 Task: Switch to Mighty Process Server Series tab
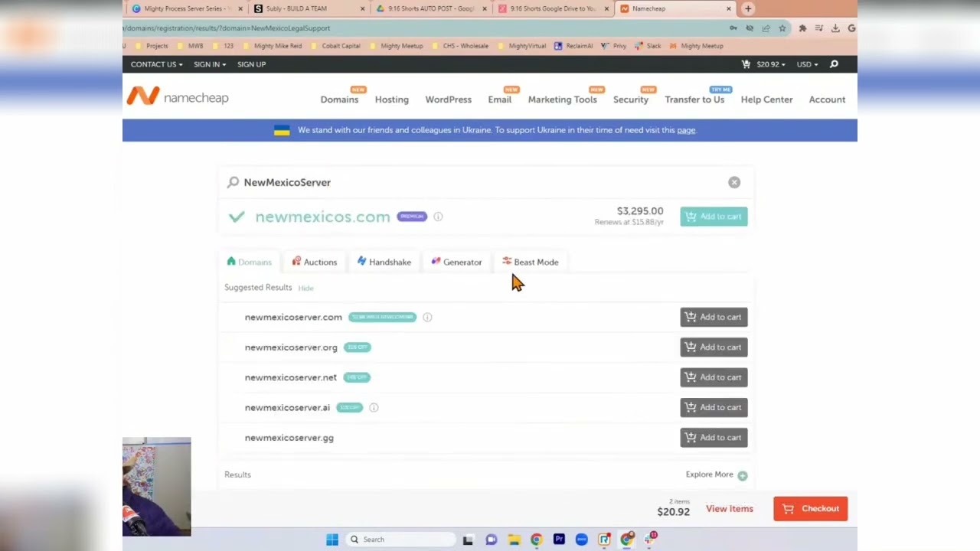188,8
